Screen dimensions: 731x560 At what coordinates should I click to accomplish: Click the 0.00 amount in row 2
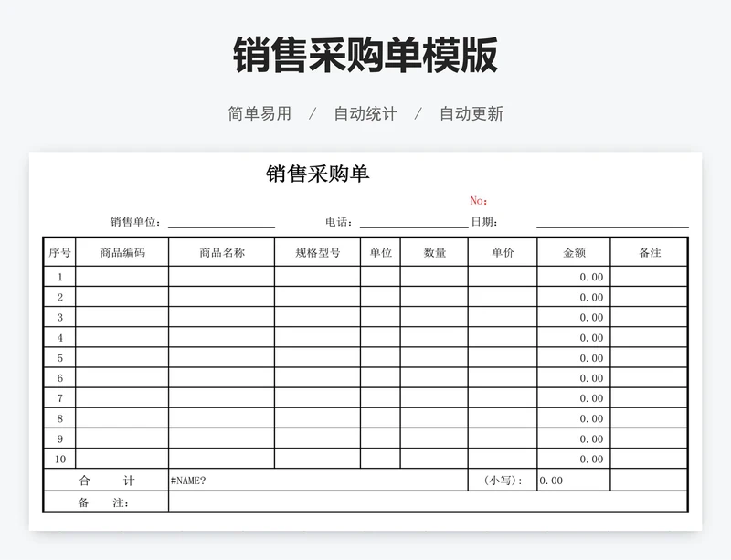591,298
